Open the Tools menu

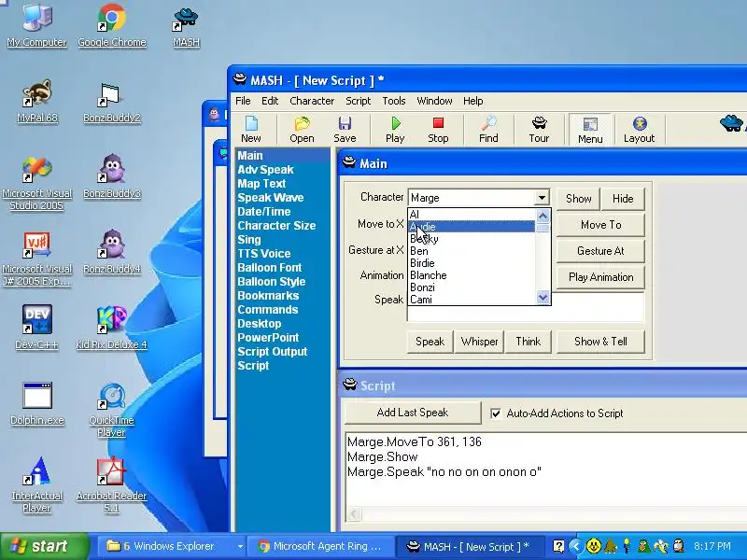click(394, 101)
